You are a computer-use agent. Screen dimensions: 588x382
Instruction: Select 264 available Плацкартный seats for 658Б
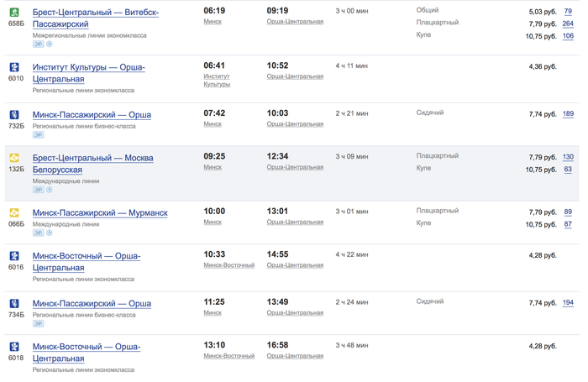(568, 24)
